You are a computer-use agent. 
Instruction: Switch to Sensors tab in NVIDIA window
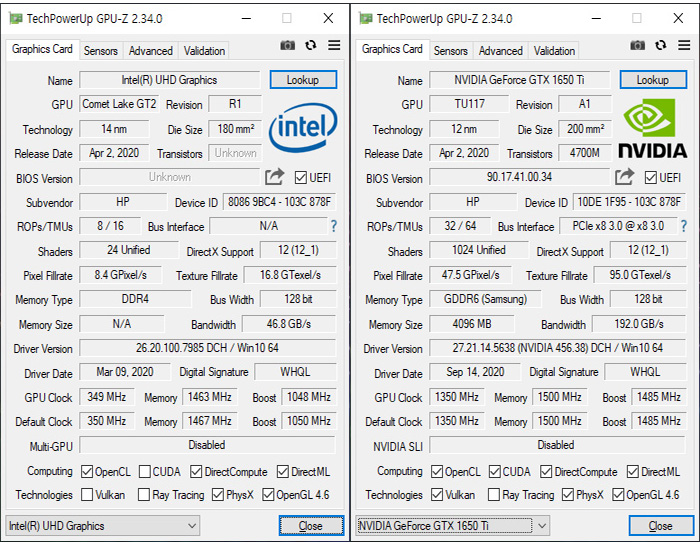pos(451,51)
